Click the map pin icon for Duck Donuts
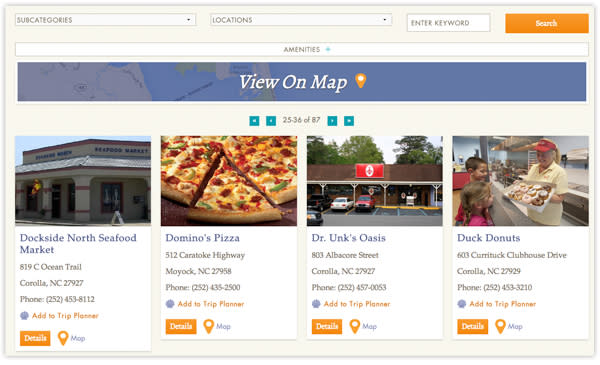Image resolution: width=600 pixels, height=365 pixels. coord(500,326)
